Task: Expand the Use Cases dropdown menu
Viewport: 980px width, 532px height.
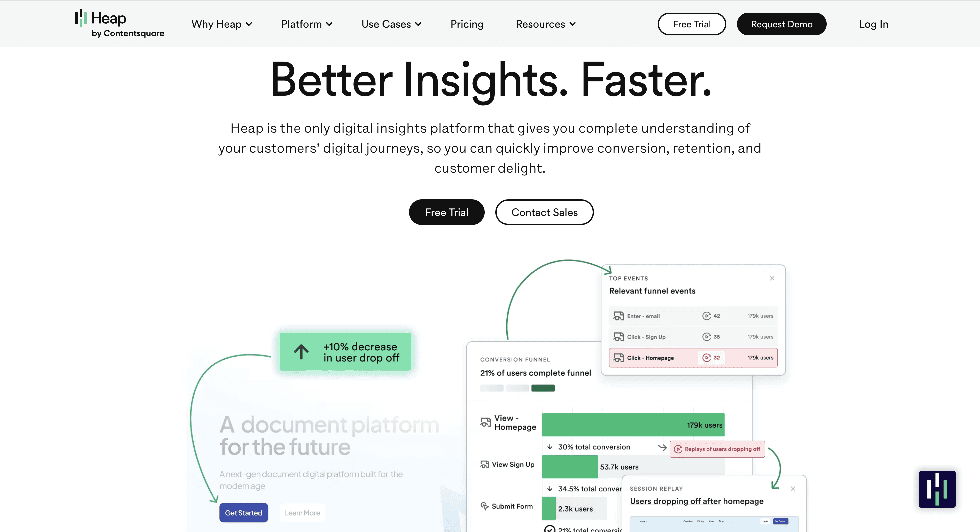Action: 391,24
